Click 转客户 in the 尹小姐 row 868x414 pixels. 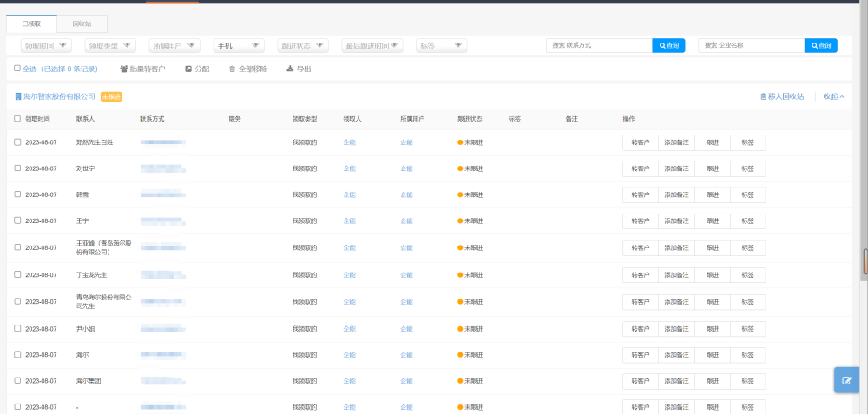coord(641,329)
